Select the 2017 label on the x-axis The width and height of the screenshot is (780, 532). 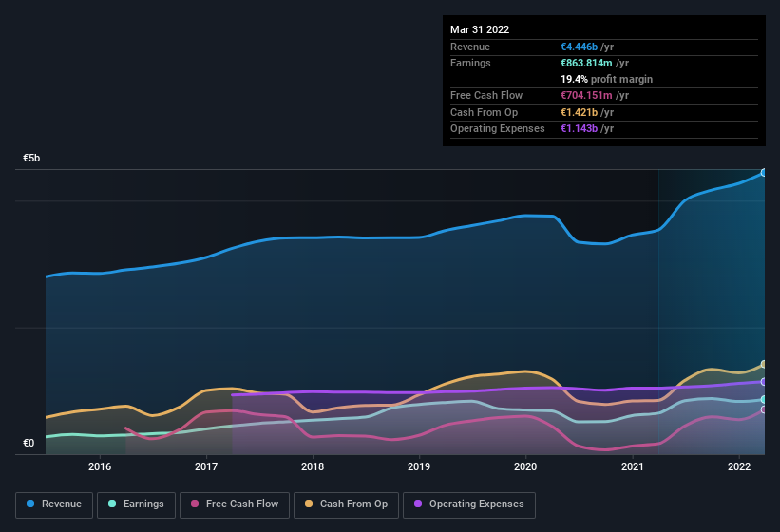[x=206, y=466]
